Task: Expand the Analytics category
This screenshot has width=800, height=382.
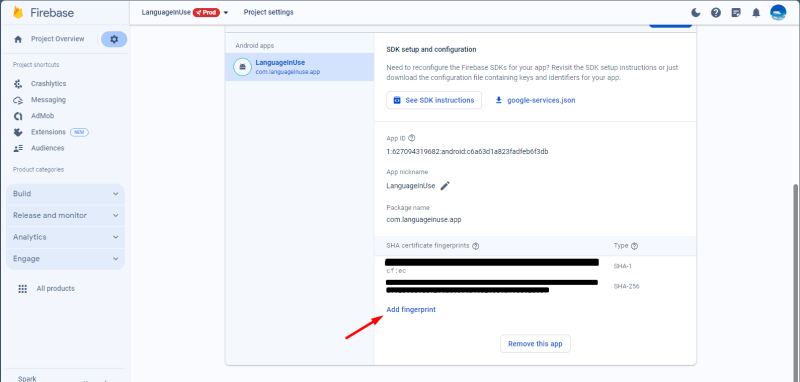Action: pyautogui.click(x=65, y=237)
